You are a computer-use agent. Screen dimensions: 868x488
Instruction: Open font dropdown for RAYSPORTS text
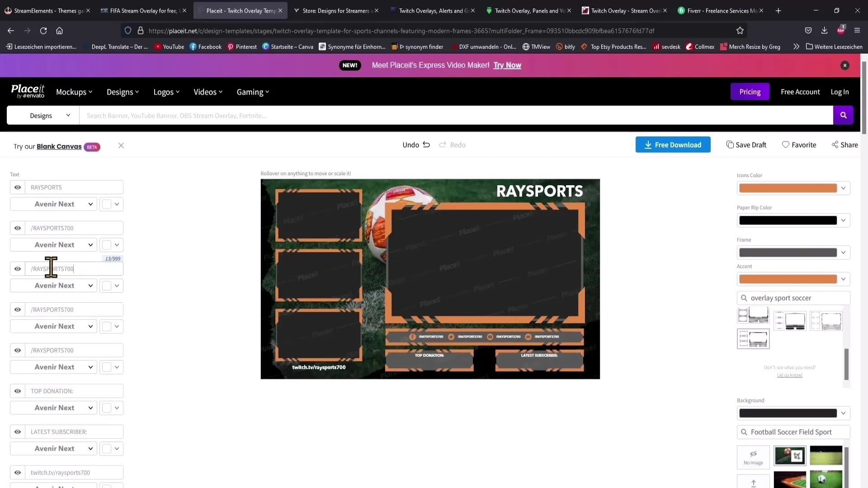click(x=53, y=204)
